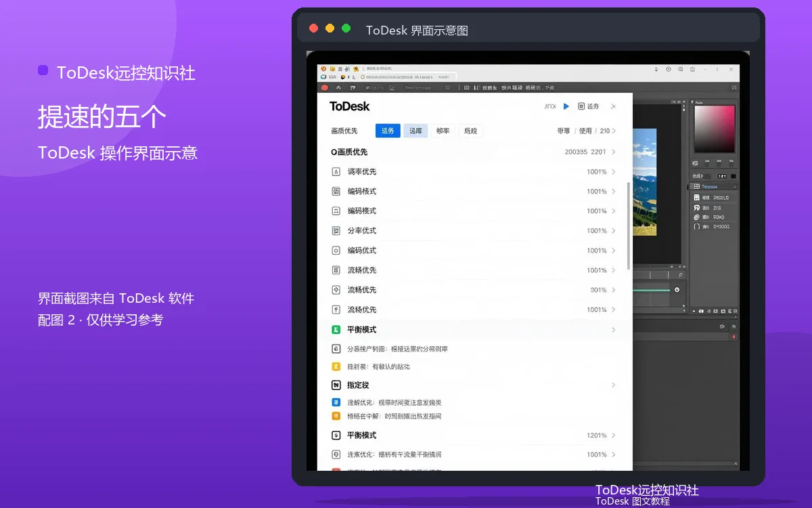Click the 分率优式 row label
812x508 pixels.
[362, 231]
